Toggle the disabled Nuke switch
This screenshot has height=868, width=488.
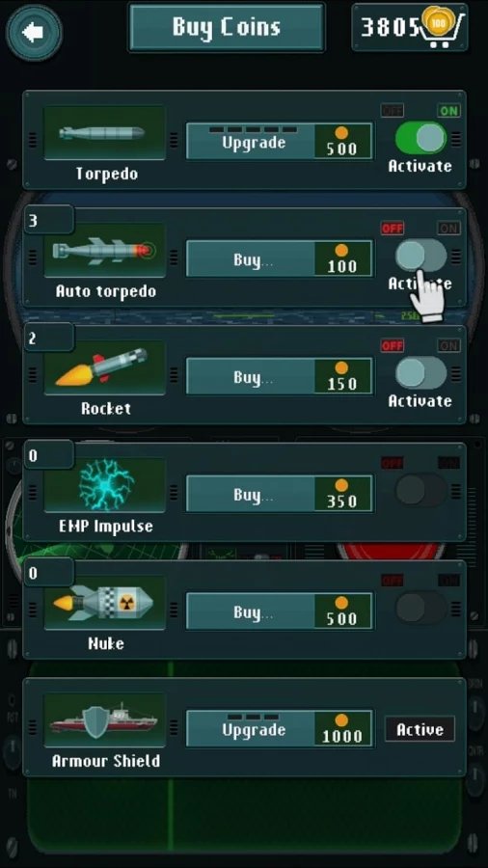click(420, 608)
